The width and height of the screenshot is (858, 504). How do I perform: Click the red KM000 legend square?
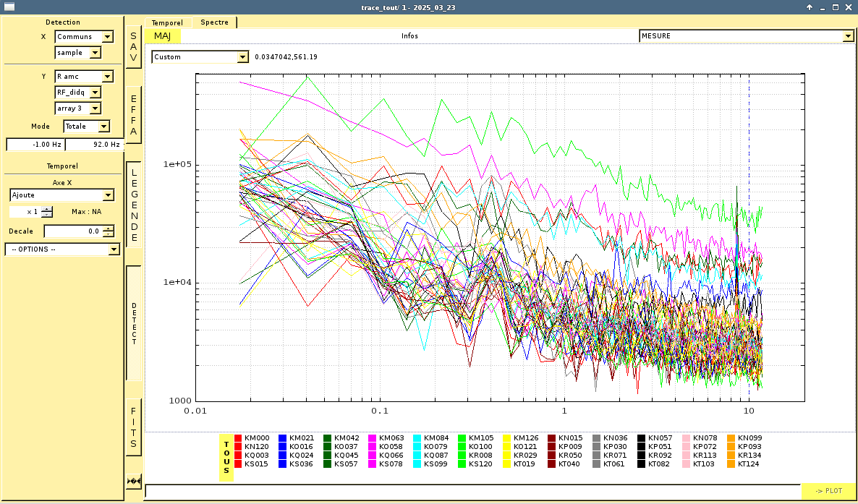click(239, 438)
